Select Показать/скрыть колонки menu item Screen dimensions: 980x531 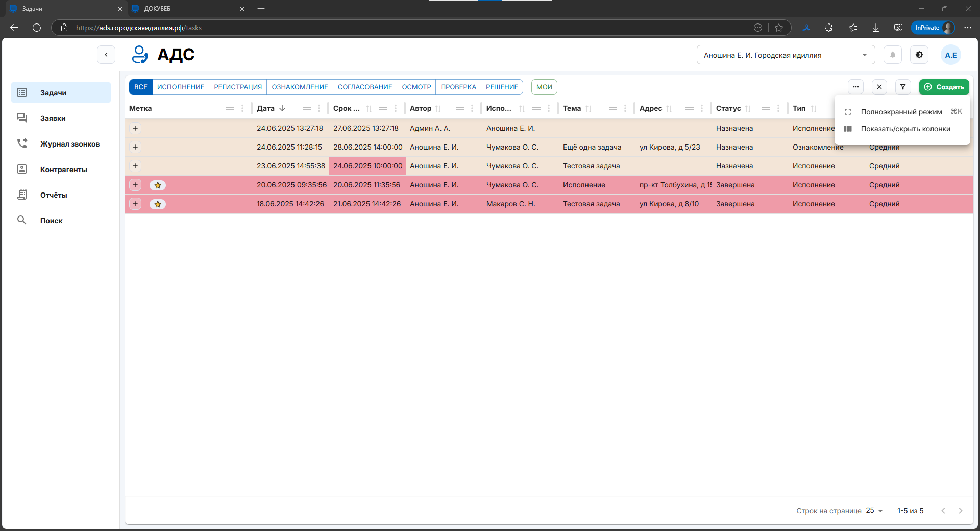905,129
